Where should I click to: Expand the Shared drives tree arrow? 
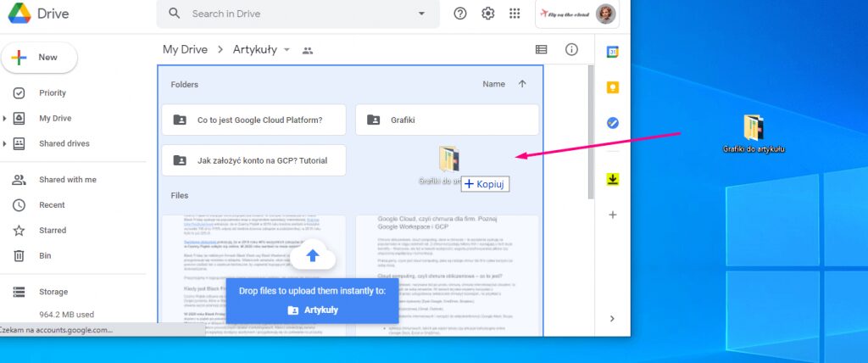click(4, 144)
